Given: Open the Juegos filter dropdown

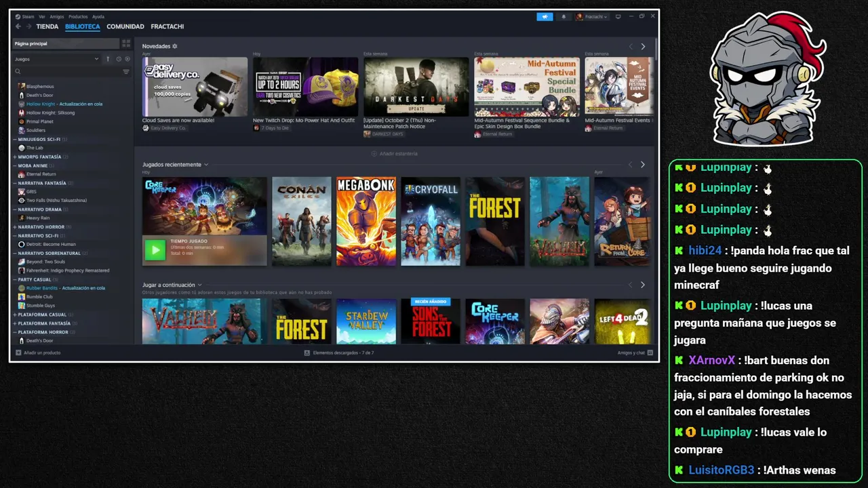Looking at the screenshot, I should coord(57,59).
